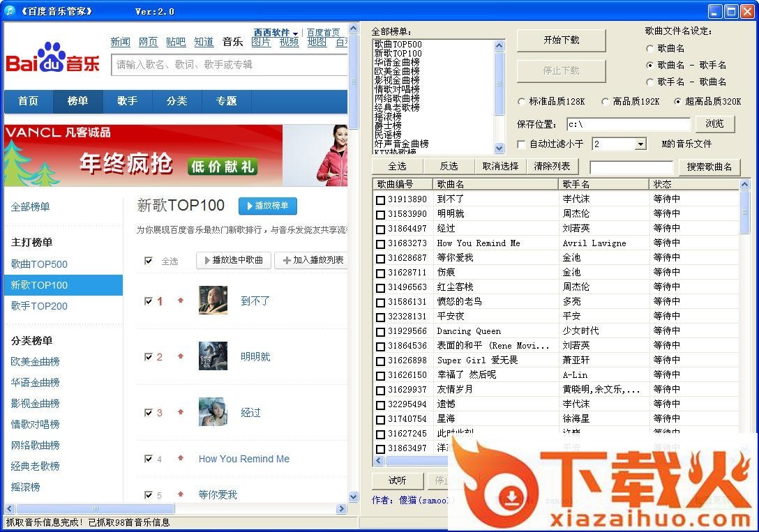
Task: Click down arrow of chart list scrollbar
Action: point(499,148)
